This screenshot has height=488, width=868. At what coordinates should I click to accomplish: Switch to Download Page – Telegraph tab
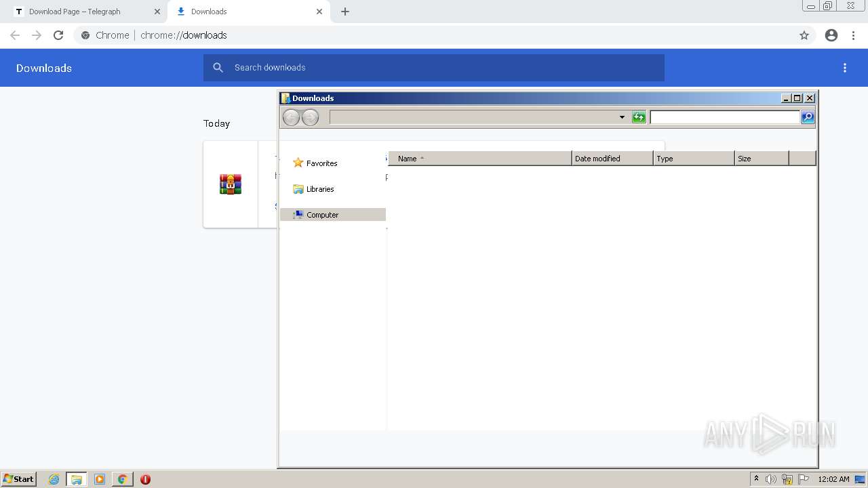click(x=85, y=12)
